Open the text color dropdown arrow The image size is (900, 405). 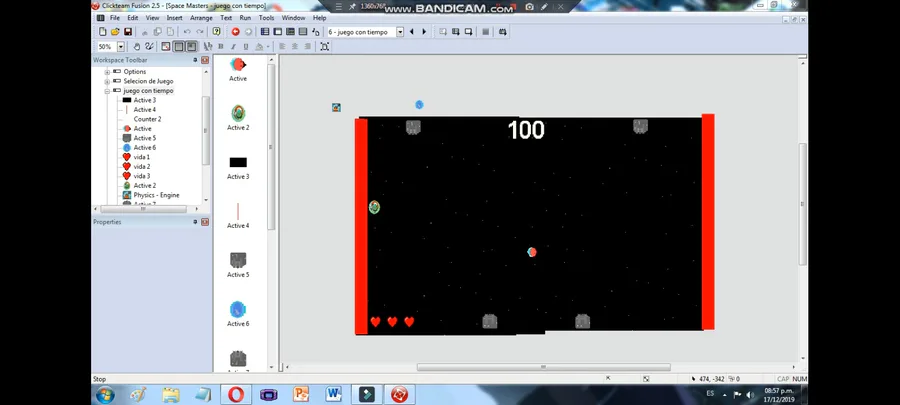[x=268, y=47]
